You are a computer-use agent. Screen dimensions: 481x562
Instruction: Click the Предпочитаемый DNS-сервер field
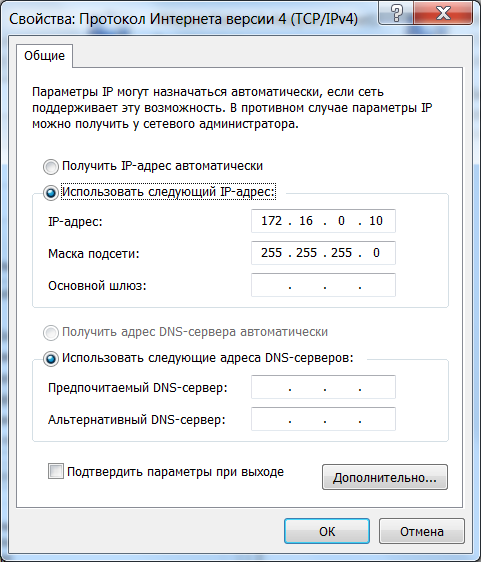pos(323,387)
